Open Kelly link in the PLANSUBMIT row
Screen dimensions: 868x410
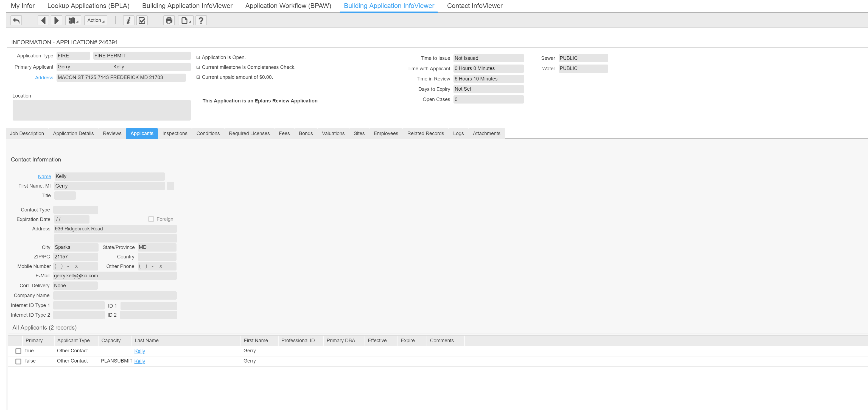[x=139, y=361]
